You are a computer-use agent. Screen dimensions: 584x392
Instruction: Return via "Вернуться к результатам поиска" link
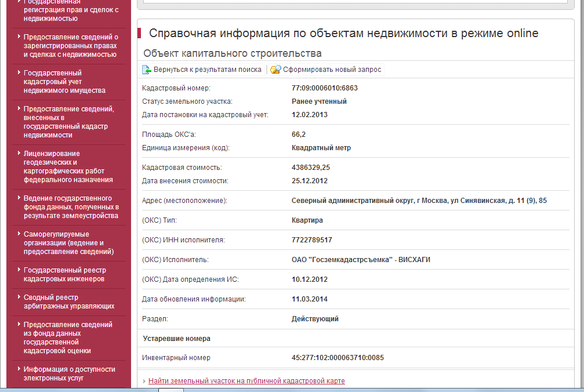point(207,70)
